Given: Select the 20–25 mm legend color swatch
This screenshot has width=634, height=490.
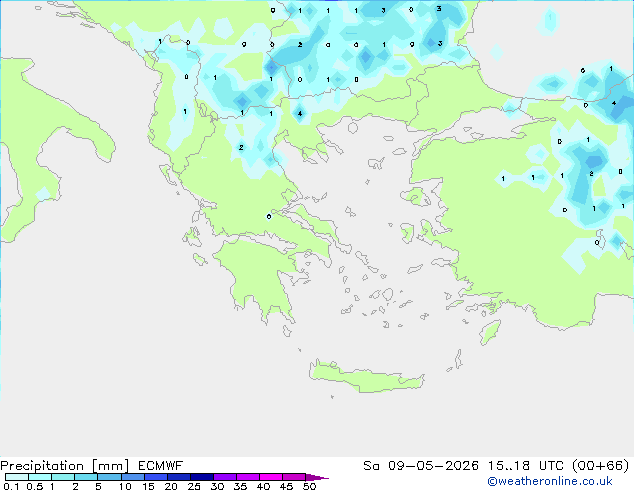Looking at the screenshot, I should click(x=179, y=477).
